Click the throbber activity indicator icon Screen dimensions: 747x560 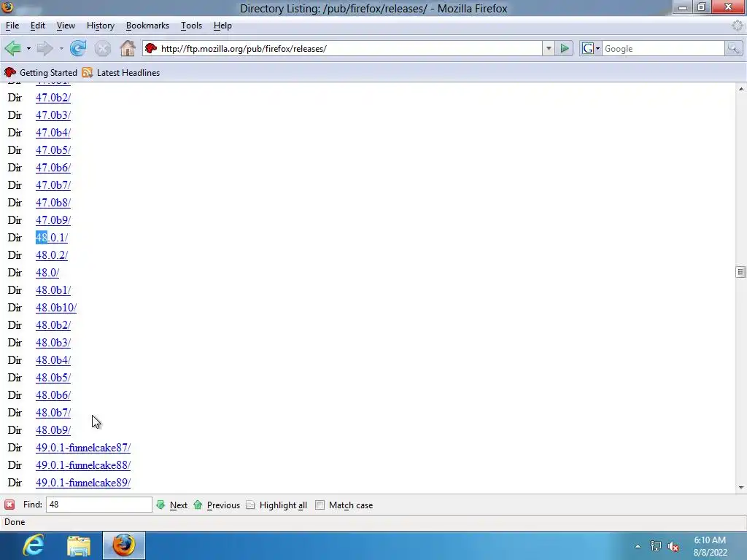coord(737,26)
